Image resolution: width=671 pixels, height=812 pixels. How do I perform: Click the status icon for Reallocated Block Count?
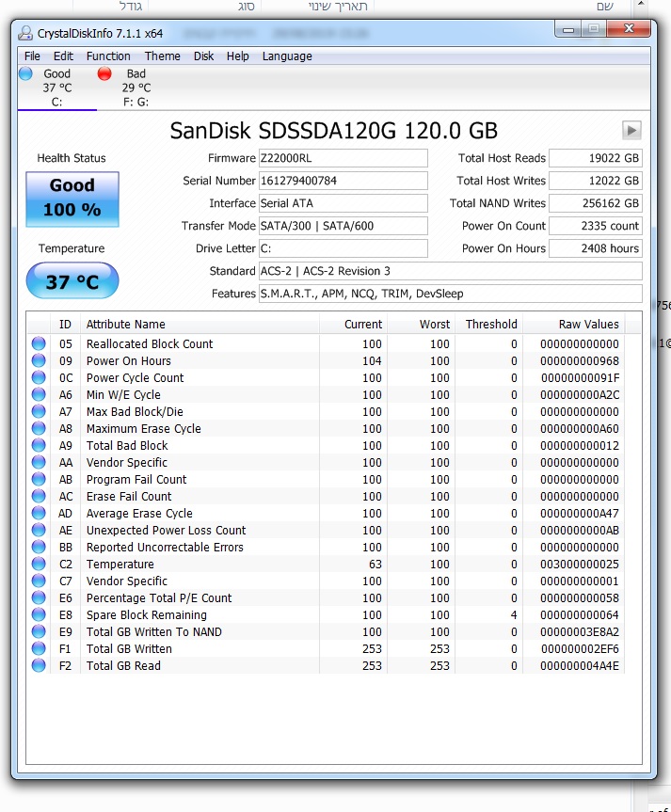coord(39,343)
